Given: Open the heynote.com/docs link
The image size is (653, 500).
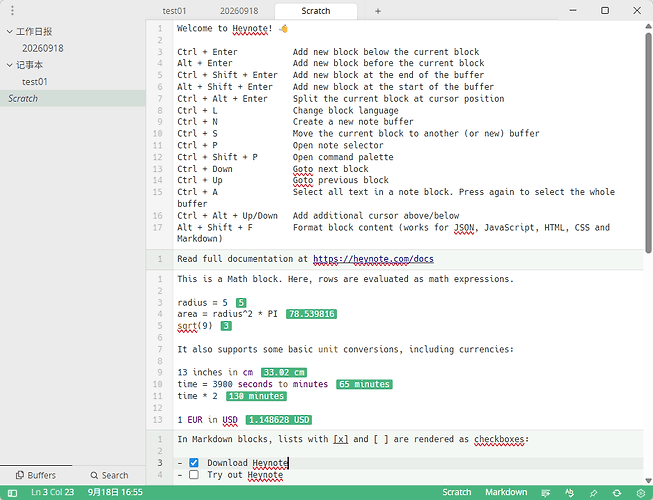Looking at the screenshot, I should click(373, 259).
